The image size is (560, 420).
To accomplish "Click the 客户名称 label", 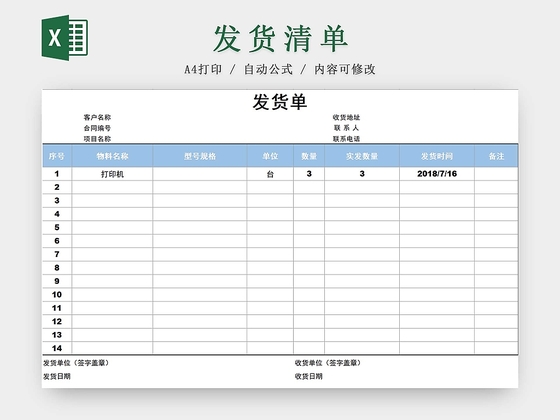I will pos(97,118).
